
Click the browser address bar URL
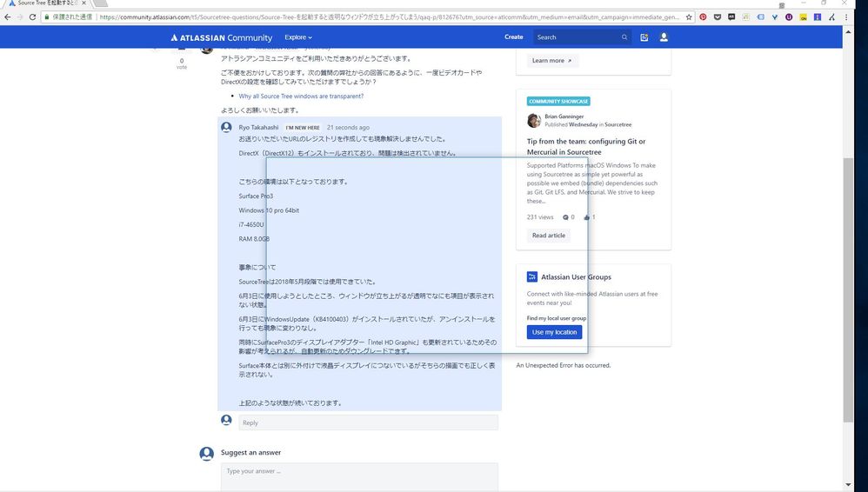tap(389, 17)
